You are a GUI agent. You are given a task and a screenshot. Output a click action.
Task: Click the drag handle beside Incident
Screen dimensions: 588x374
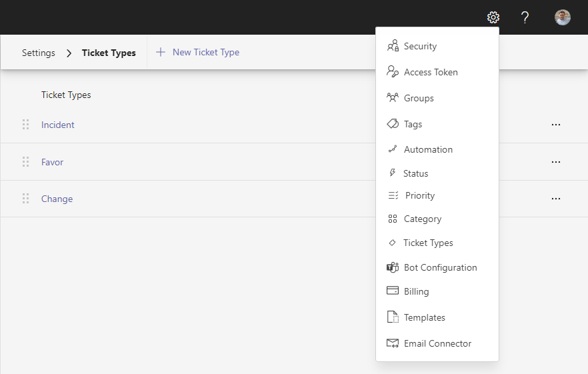[26, 125]
